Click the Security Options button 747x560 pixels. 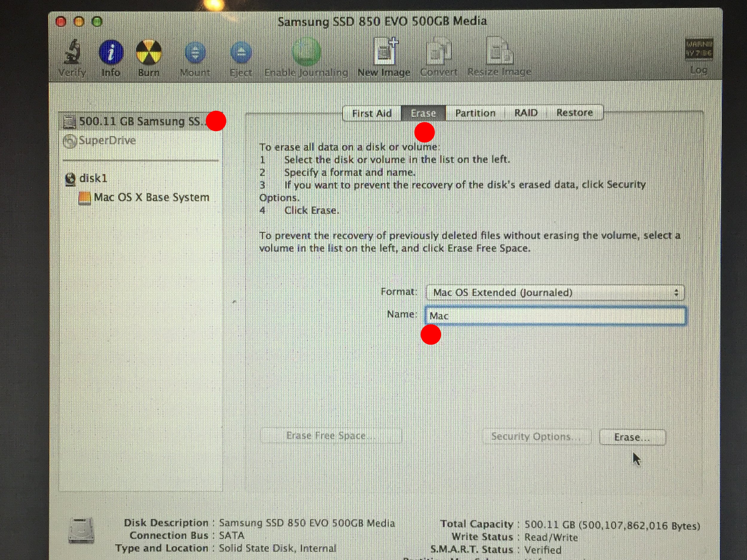point(537,436)
